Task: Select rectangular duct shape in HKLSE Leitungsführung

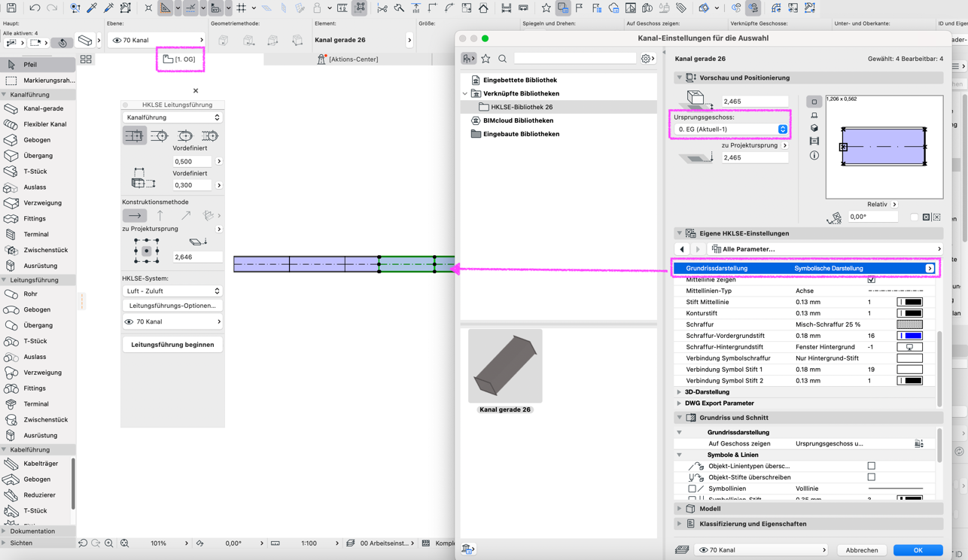Action: [x=134, y=135]
